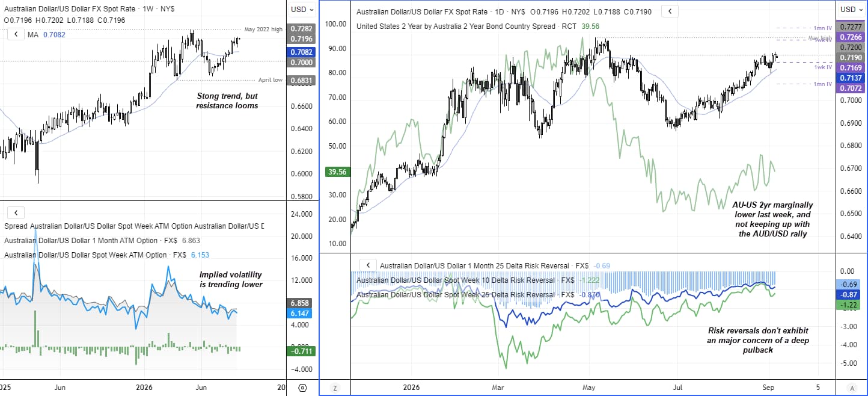Click the 0.7190 last price label
868x396 pixels.
[x=850, y=57]
